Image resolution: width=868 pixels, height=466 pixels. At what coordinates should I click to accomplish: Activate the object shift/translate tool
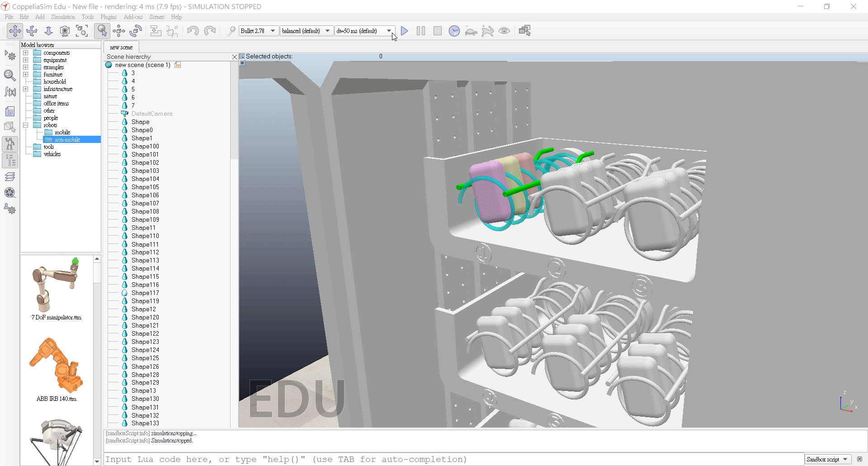coord(119,31)
